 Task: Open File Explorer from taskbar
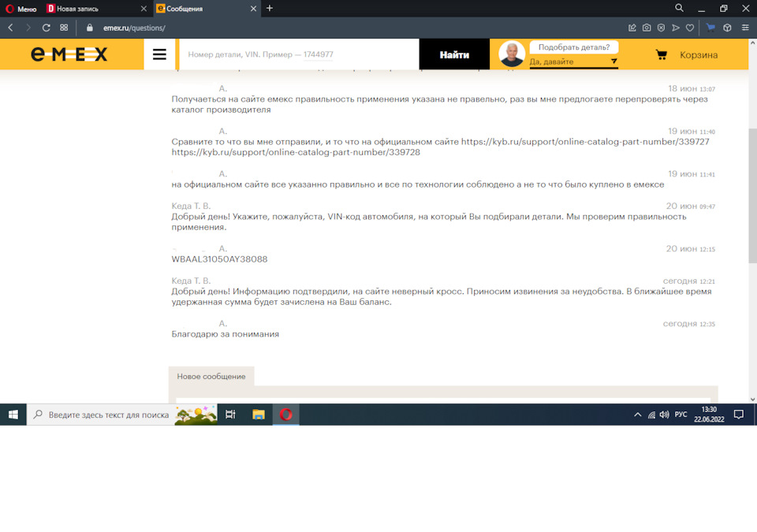tap(259, 415)
